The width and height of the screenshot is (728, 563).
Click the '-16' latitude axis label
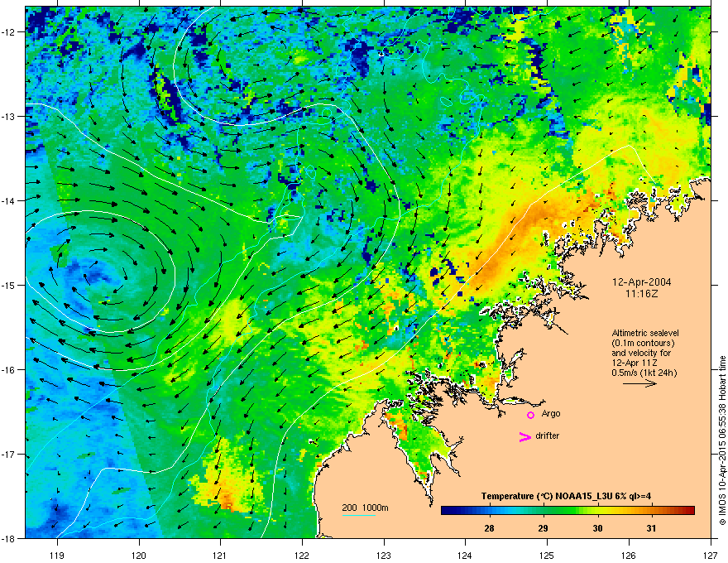point(9,370)
